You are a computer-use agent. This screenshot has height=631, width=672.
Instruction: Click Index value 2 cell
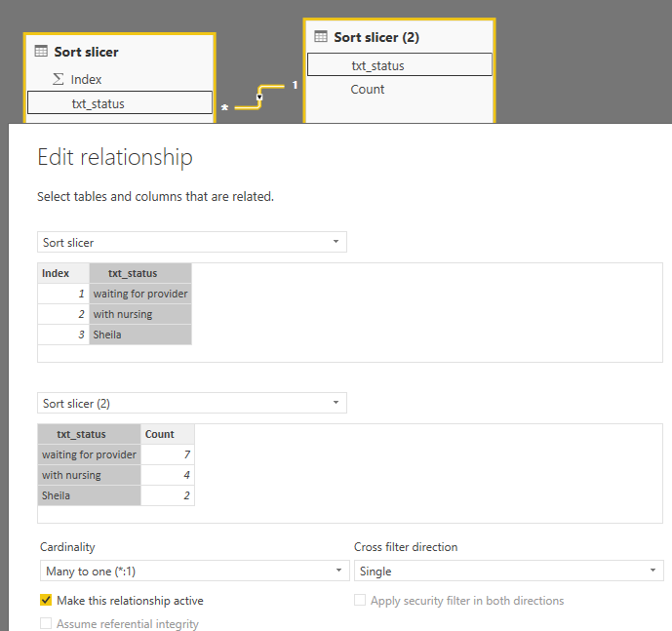(x=63, y=314)
